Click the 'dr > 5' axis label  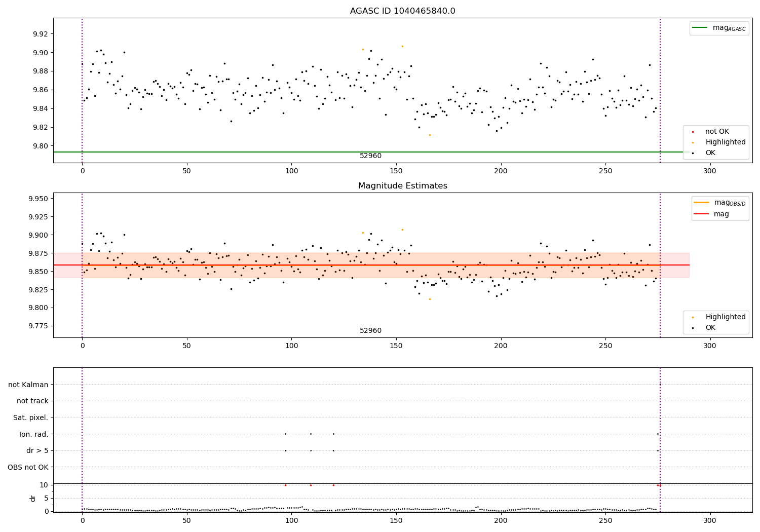[x=37, y=451]
